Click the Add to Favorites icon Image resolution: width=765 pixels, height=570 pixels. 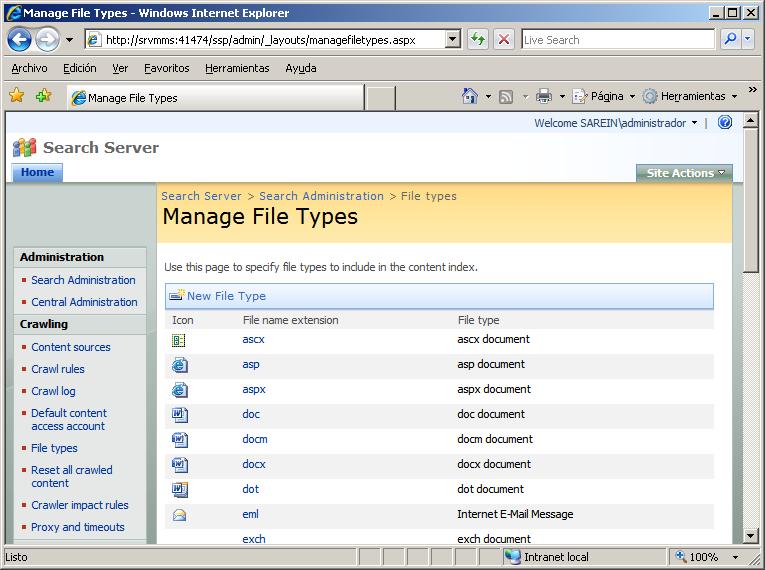(x=43, y=95)
